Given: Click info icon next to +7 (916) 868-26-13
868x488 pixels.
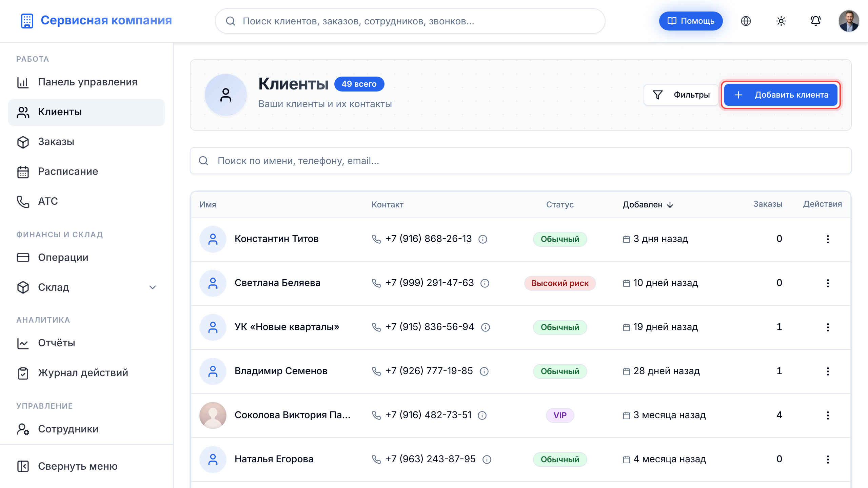Looking at the screenshot, I should coord(483,239).
